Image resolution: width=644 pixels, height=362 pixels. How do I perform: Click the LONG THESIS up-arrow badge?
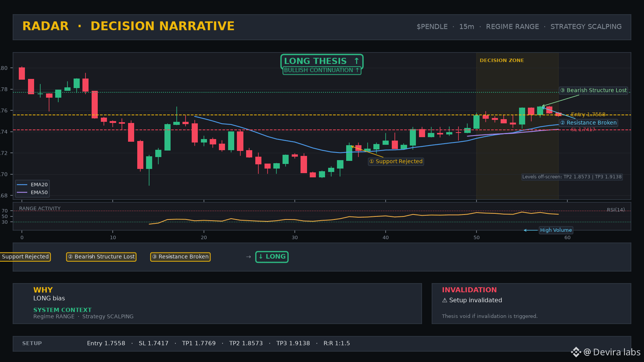coord(322,61)
